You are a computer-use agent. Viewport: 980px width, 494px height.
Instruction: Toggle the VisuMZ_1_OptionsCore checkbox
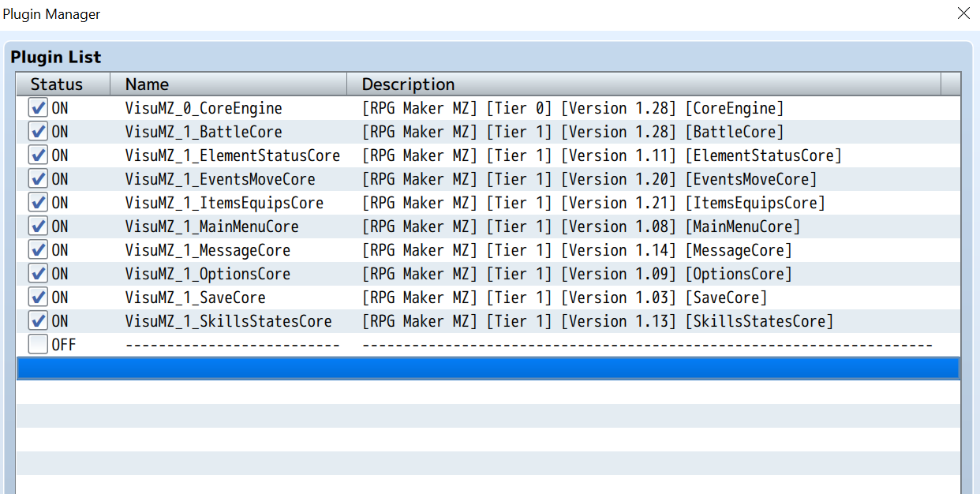pyautogui.click(x=38, y=274)
